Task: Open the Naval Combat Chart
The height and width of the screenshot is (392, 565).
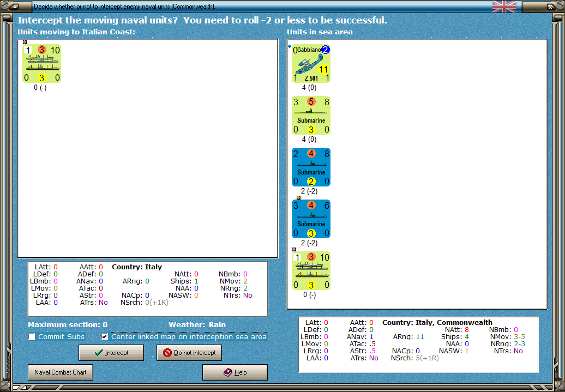Action: tap(60, 372)
